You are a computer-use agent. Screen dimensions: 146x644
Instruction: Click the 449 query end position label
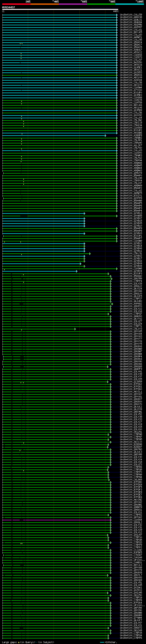[115, 11]
